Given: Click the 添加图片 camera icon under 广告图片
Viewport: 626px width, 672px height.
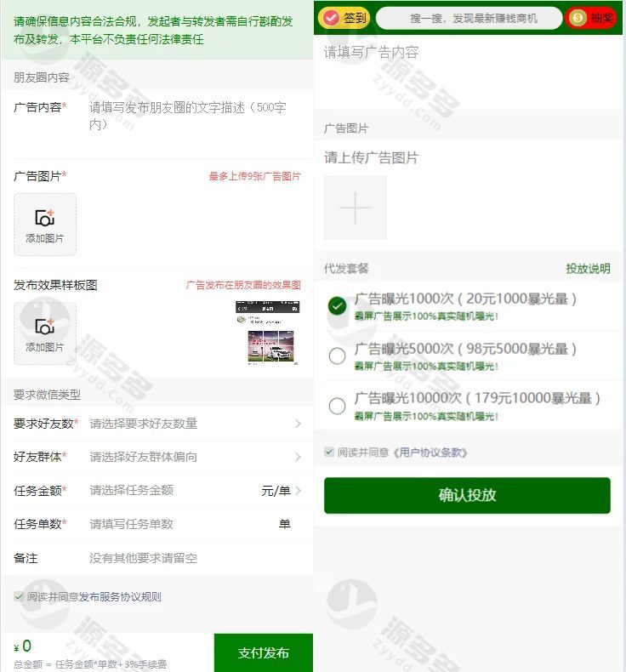Looking at the screenshot, I should (x=44, y=218).
